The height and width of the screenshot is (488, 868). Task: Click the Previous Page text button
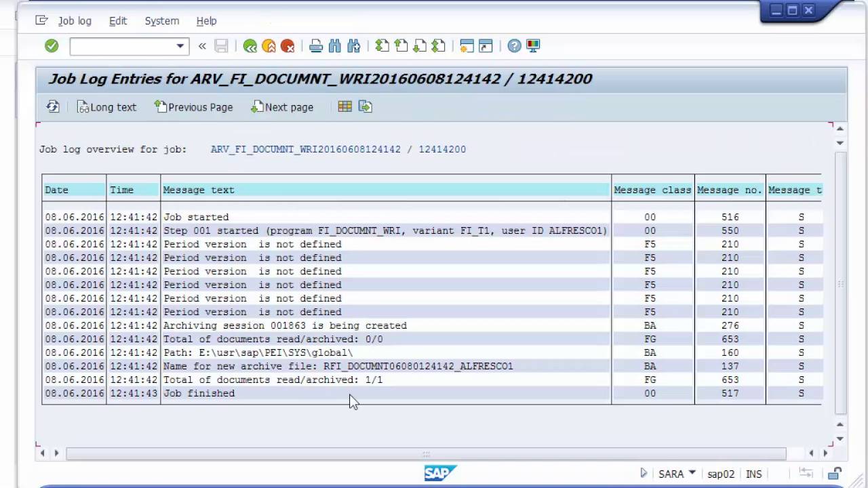[194, 107]
